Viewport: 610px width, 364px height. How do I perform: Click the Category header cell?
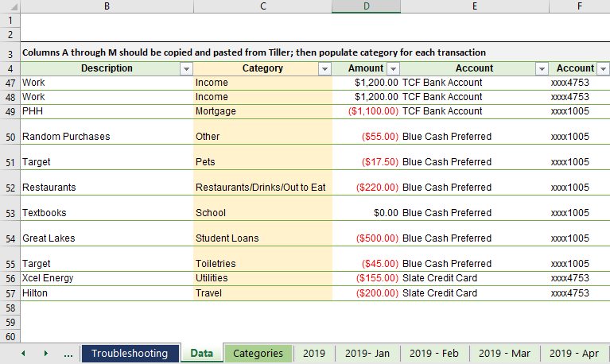tap(262, 68)
